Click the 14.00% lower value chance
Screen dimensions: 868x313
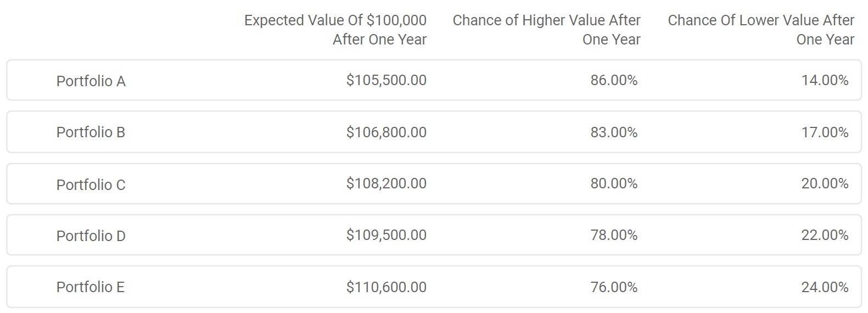(825, 80)
